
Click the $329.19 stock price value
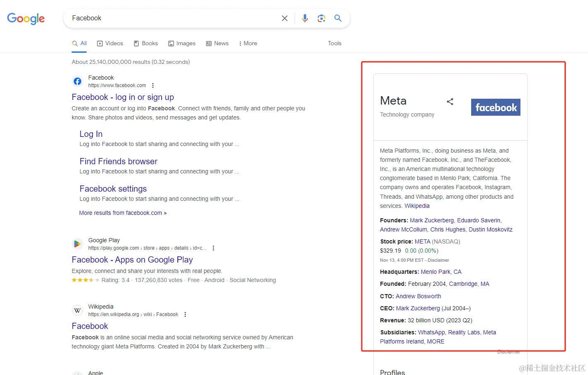390,251
